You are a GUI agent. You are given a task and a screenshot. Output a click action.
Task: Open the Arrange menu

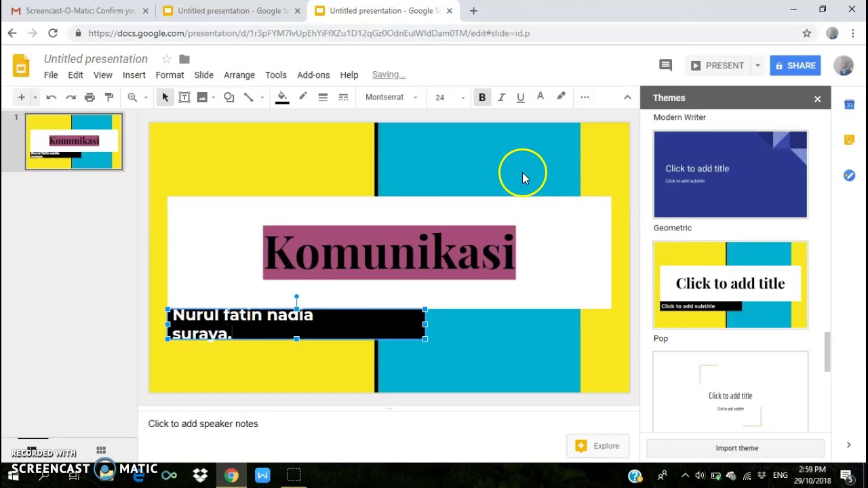click(239, 75)
